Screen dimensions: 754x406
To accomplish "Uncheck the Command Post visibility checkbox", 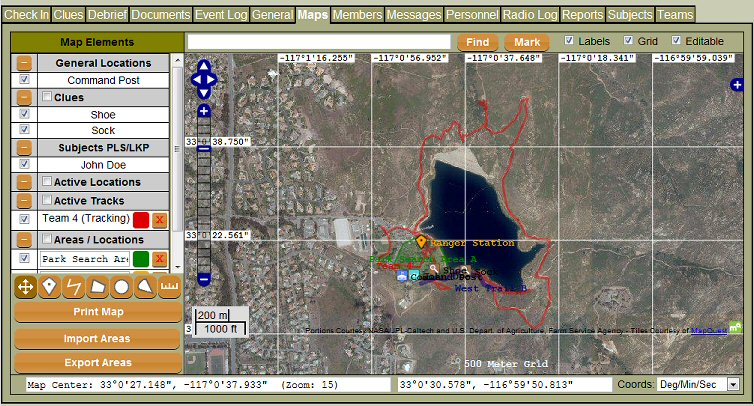I will click(25, 79).
